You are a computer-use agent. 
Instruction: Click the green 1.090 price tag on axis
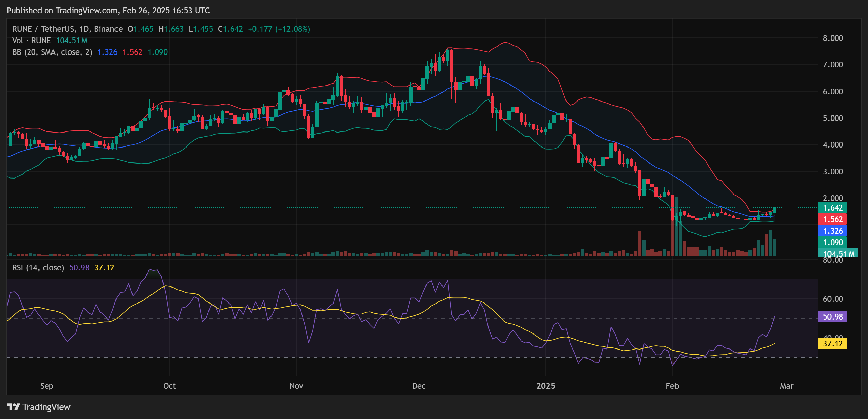[833, 243]
